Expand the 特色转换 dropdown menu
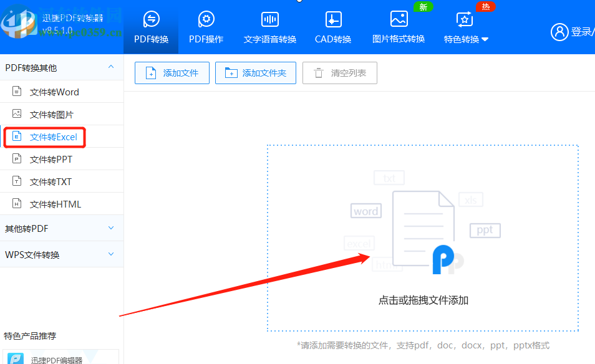Screen dimensions: 595x364 466,39
